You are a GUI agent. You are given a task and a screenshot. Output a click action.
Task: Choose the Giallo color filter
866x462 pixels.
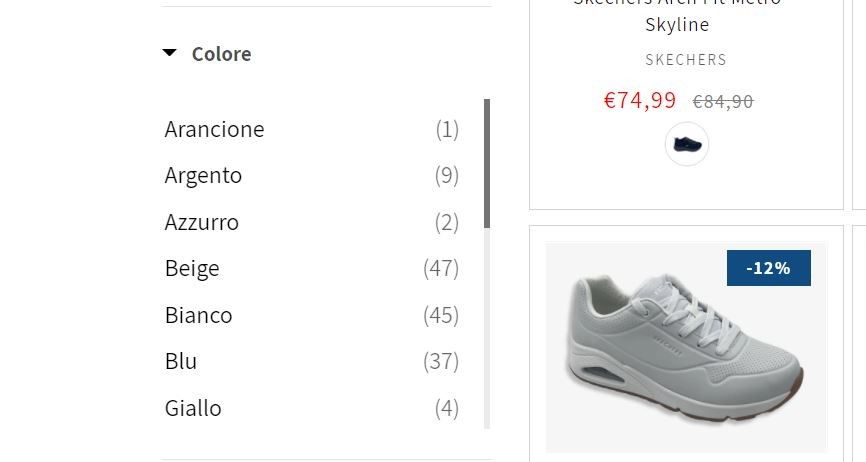[311, 408]
